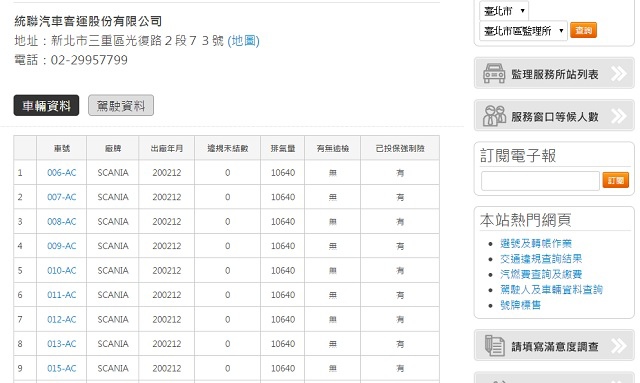
Task: Open the 選號及轉帳作業 link
Action: point(536,243)
